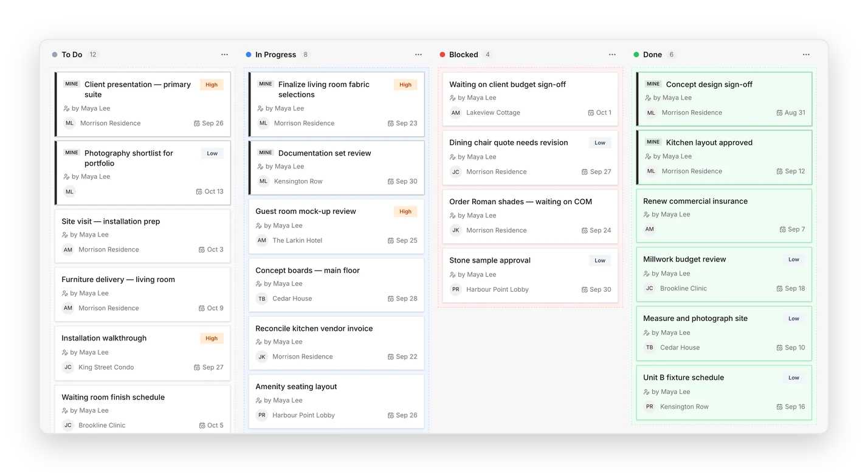This screenshot has width=868, height=473.
Task: Click King Street Condo project label
Action: 106,367
